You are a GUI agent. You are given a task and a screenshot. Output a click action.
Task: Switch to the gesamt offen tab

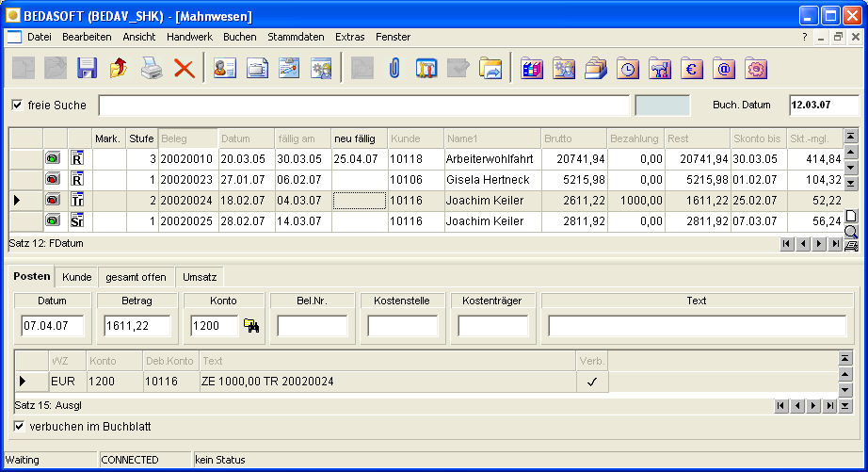(136, 277)
